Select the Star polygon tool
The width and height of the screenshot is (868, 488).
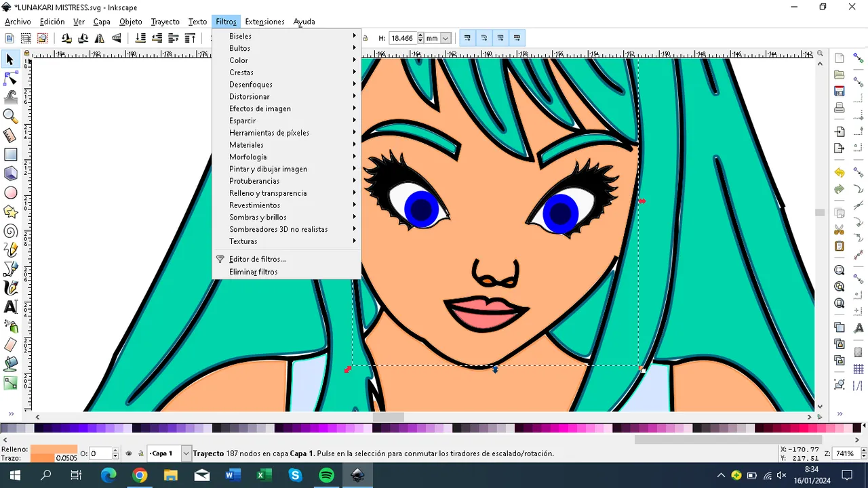tap(10, 211)
